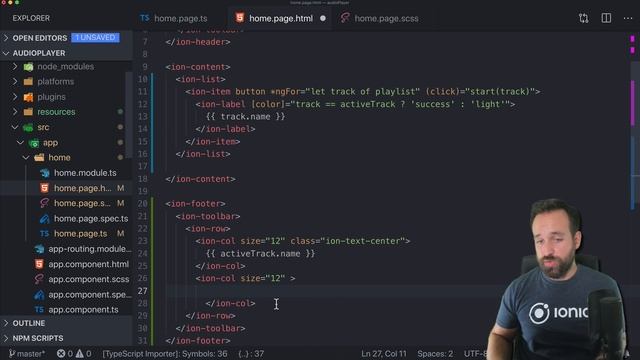Collapse the home folder

tap(26, 158)
